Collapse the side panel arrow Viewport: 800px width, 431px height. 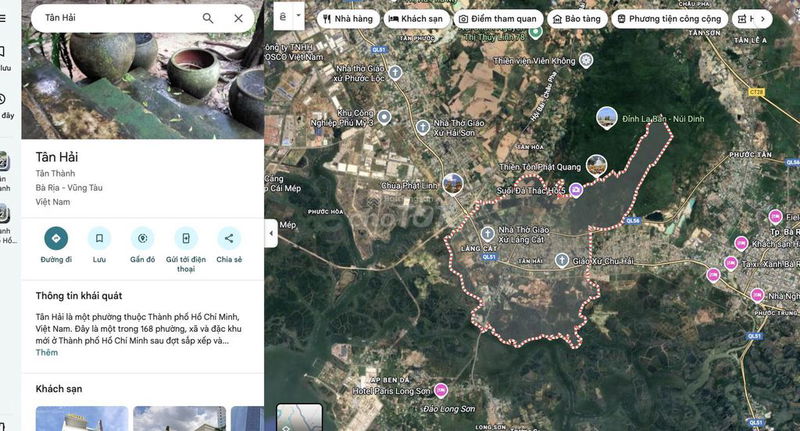[271, 233]
